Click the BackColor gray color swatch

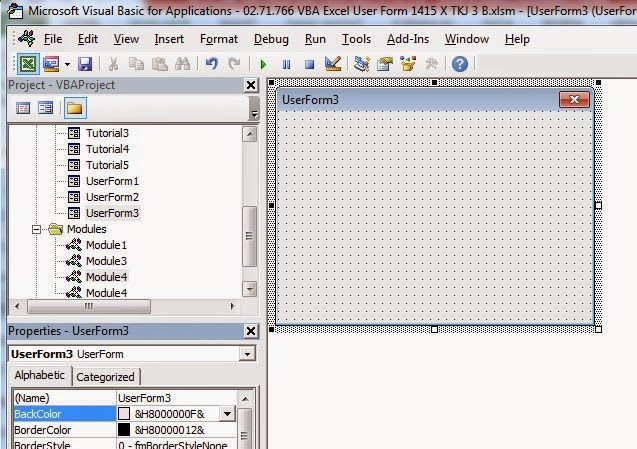[124, 414]
